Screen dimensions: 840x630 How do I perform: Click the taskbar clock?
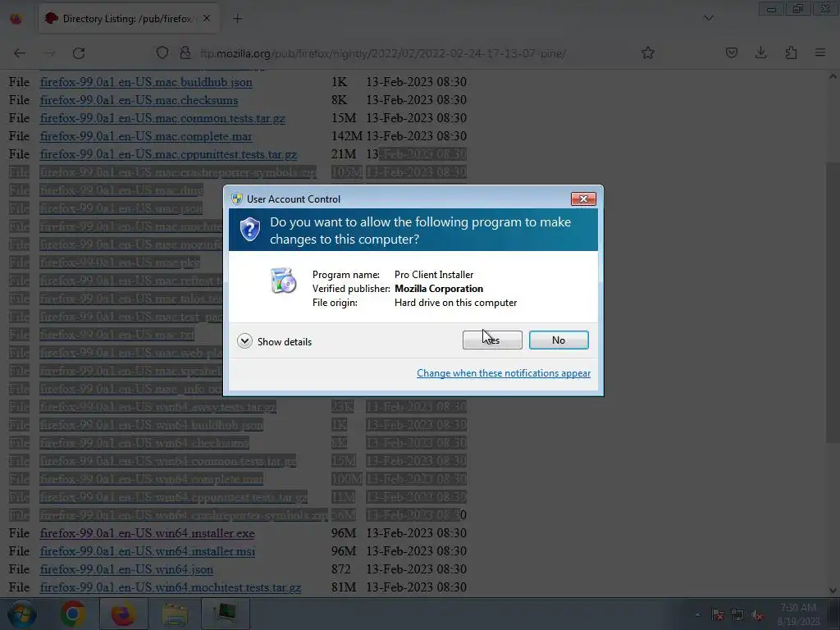pyautogui.click(x=799, y=614)
